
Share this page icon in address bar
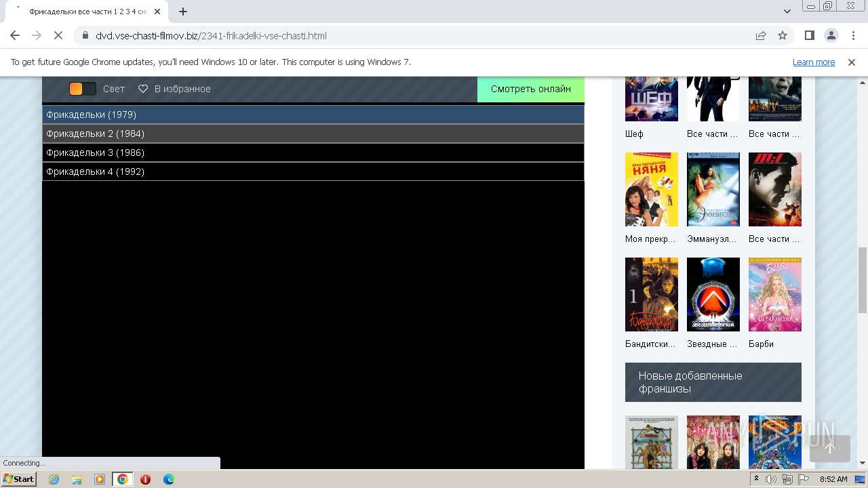[761, 35]
